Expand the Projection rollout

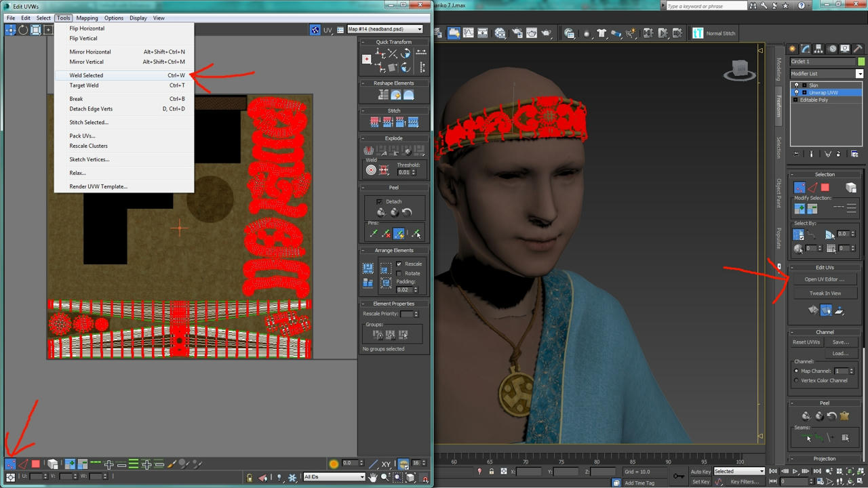pos(825,459)
